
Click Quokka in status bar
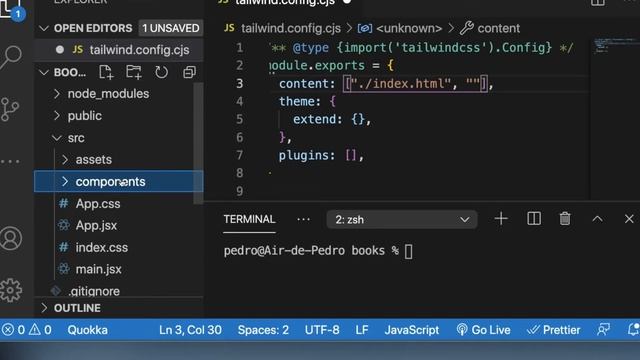87,330
